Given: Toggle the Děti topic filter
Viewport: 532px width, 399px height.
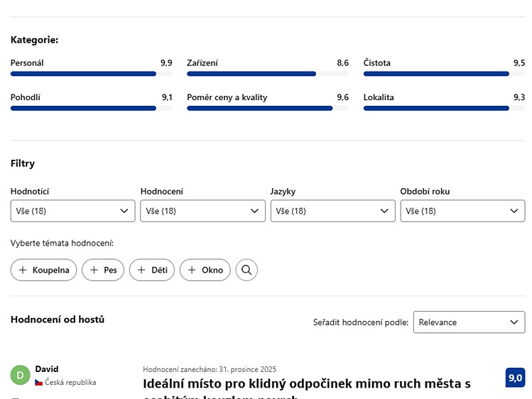Looking at the screenshot, I should (x=152, y=270).
